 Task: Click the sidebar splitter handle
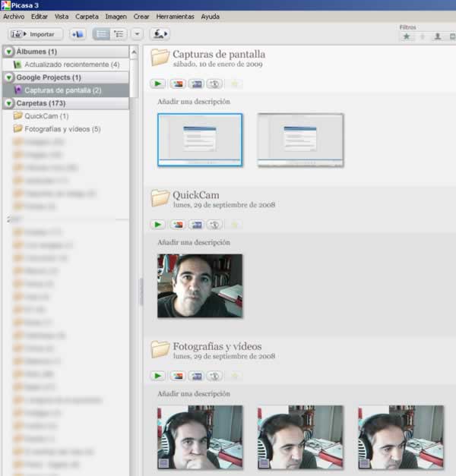click(x=141, y=292)
